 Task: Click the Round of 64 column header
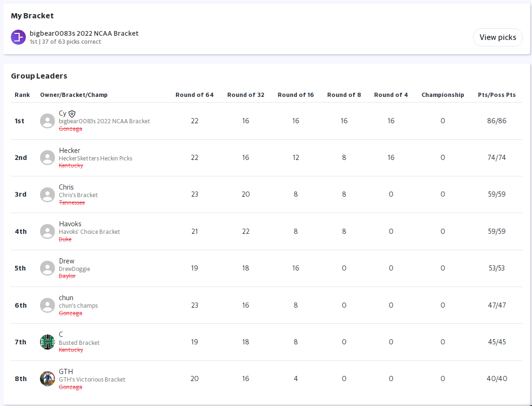point(194,95)
